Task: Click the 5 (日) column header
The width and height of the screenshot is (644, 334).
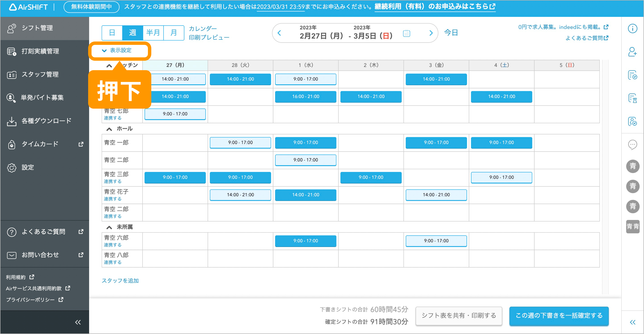Action: coord(567,65)
